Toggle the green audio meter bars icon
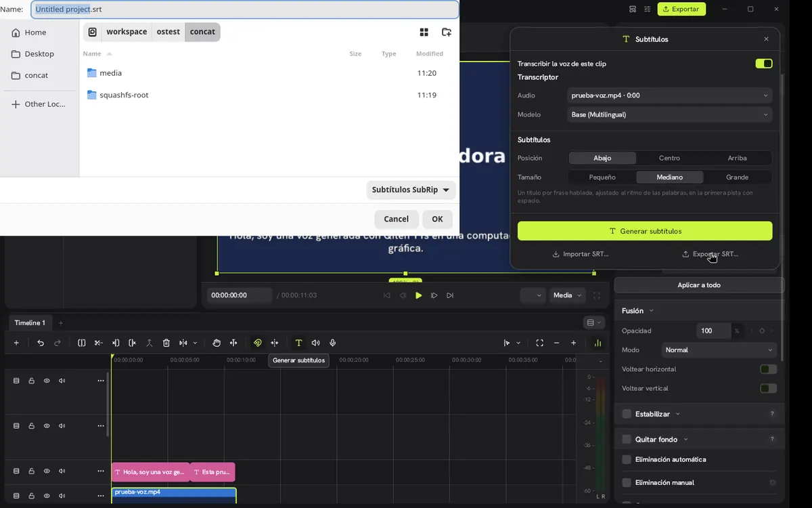Screen dimensions: 812x508 click(597, 343)
